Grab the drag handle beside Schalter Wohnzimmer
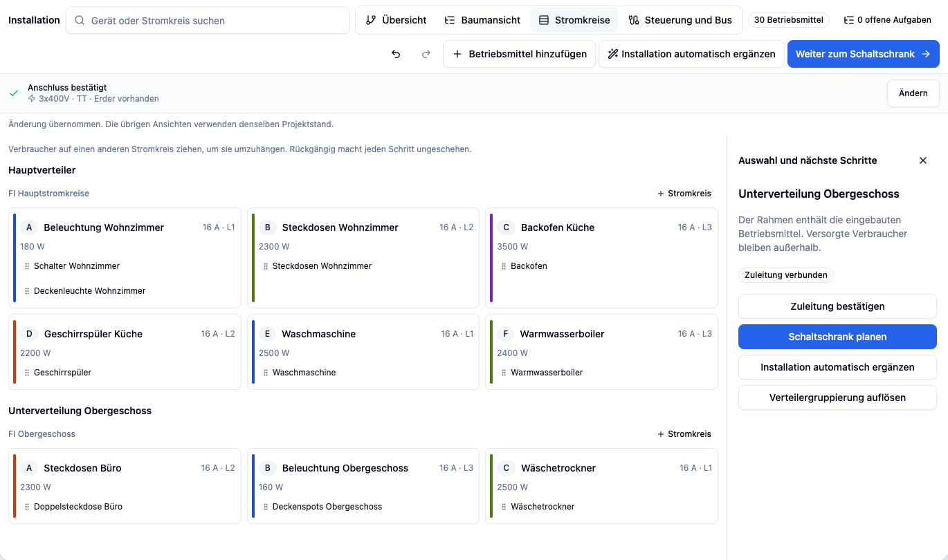 [27, 266]
